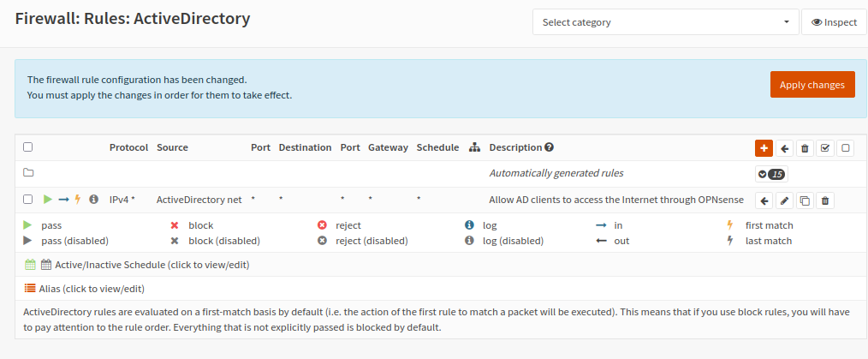Screen dimensions: 868x359
Task: Click the info log icon on the IPv4 rule
Action: click(x=93, y=200)
